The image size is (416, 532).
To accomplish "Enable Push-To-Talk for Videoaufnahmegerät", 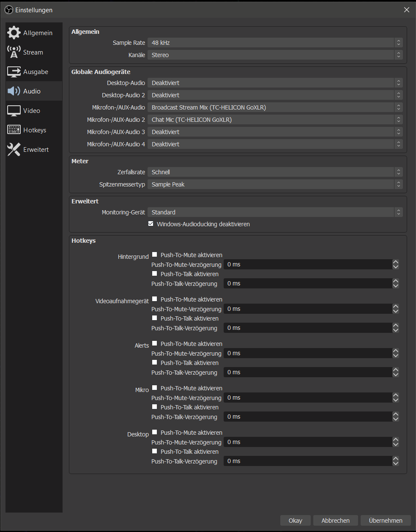I will (155, 318).
